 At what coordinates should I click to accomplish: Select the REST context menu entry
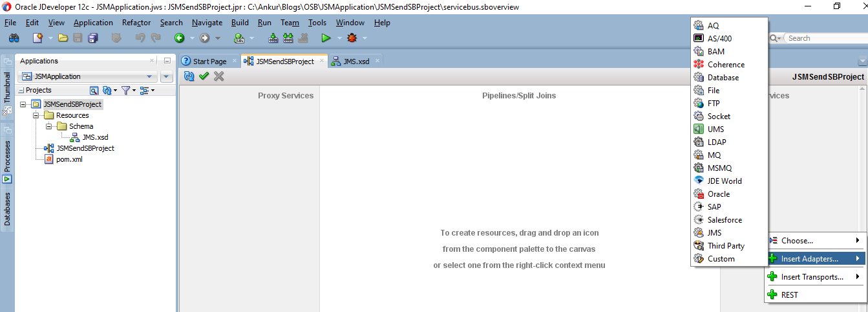[x=815, y=295]
